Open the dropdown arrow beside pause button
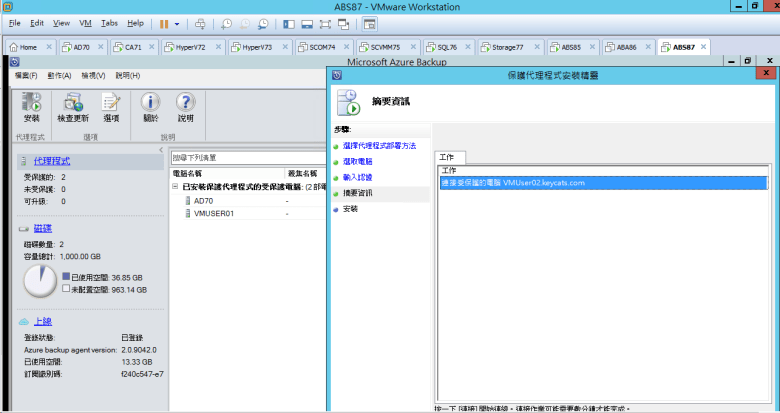 point(178,22)
